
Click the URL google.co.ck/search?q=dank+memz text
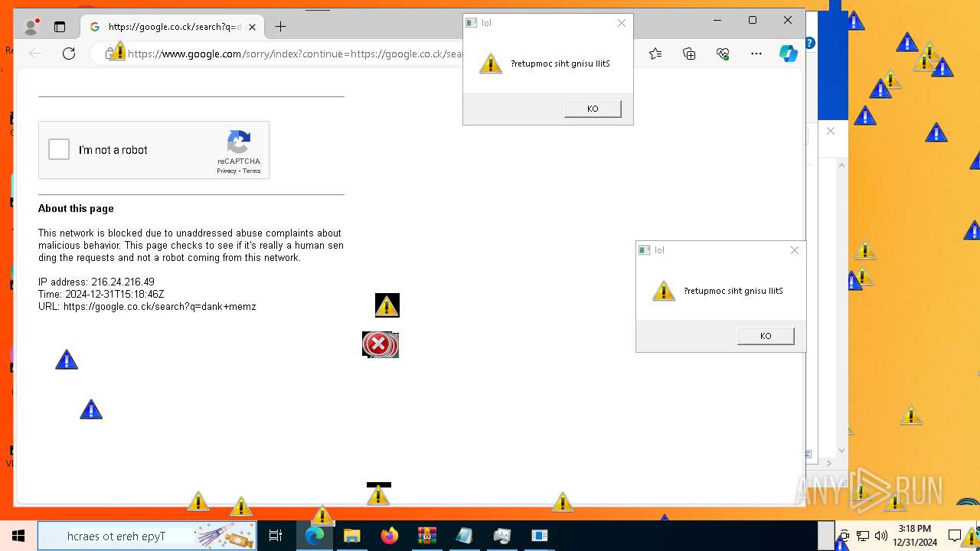tap(147, 306)
